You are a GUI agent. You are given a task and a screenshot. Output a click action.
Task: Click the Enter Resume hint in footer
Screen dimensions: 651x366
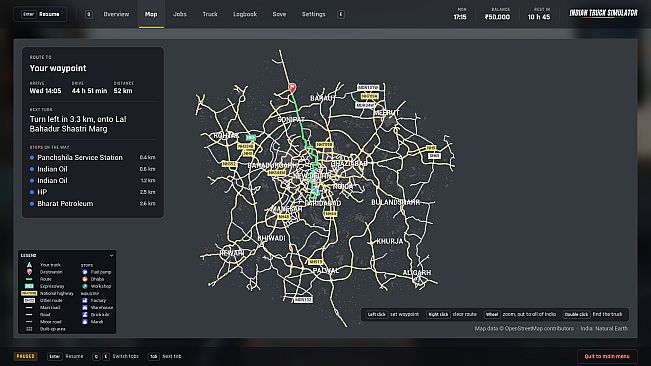tap(65, 356)
